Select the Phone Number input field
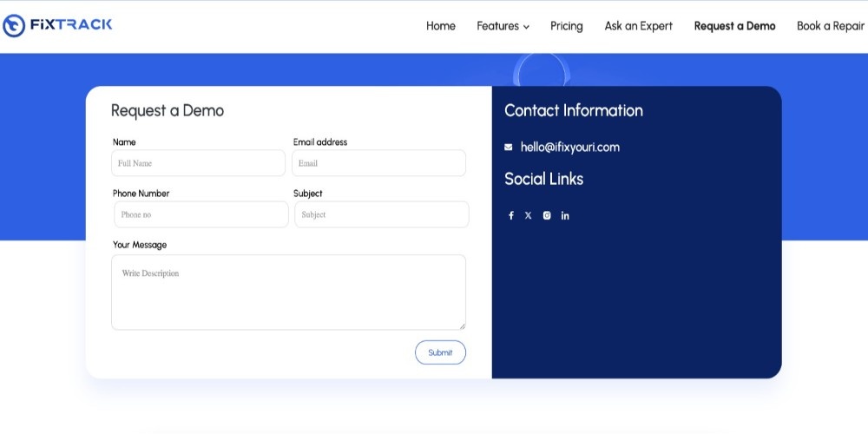The width and height of the screenshot is (868, 434). pos(201,214)
